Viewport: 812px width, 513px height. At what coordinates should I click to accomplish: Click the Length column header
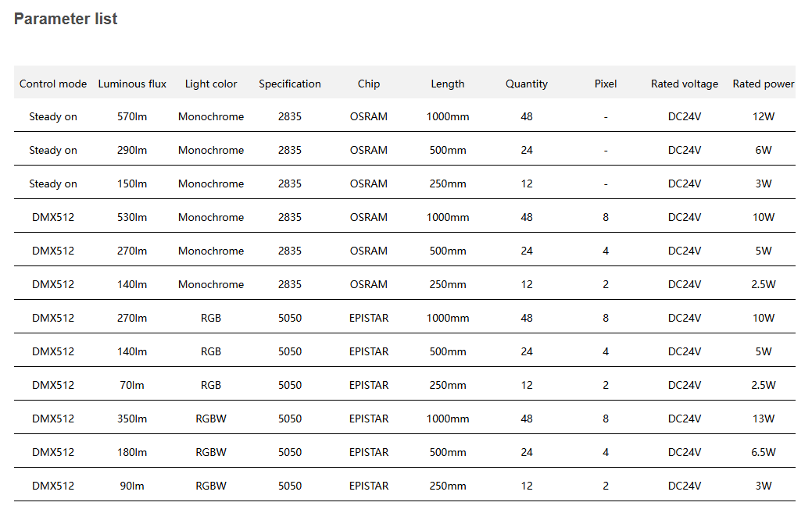[448, 84]
